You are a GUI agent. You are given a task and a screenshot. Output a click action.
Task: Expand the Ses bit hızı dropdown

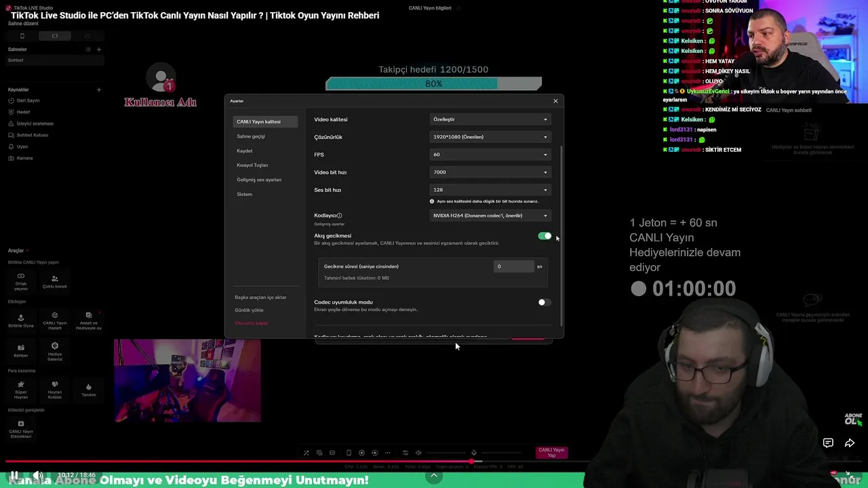coord(490,190)
